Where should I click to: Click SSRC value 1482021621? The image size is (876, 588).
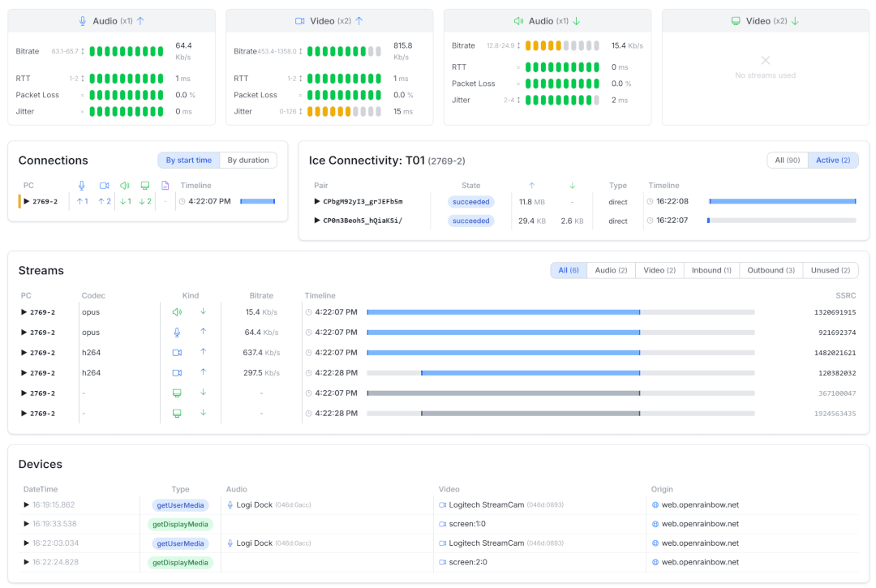pos(836,353)
